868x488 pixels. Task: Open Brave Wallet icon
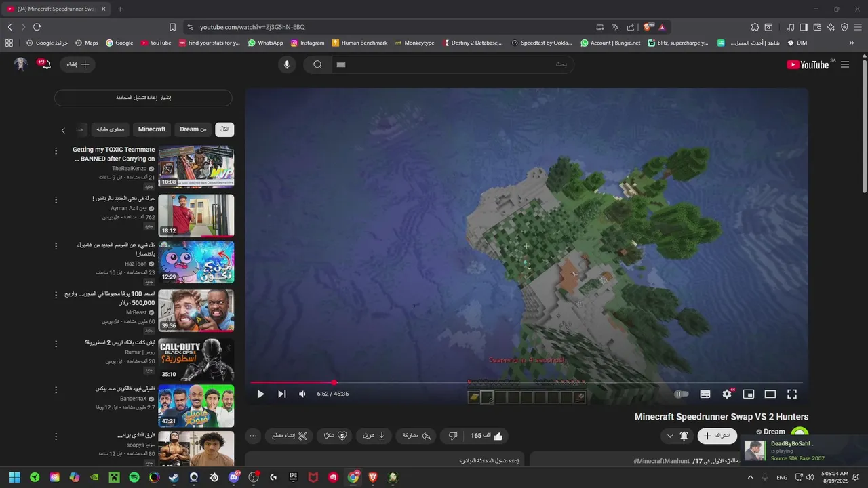coord(817,27)
